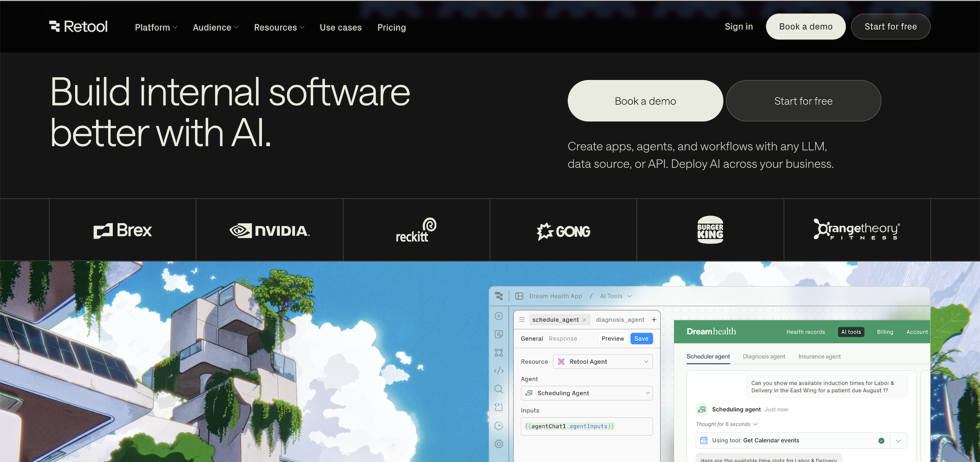The image size is (980, 462).
Task: Expand the Audience menu
Action: pyautogui.click(x=216, y=27)
